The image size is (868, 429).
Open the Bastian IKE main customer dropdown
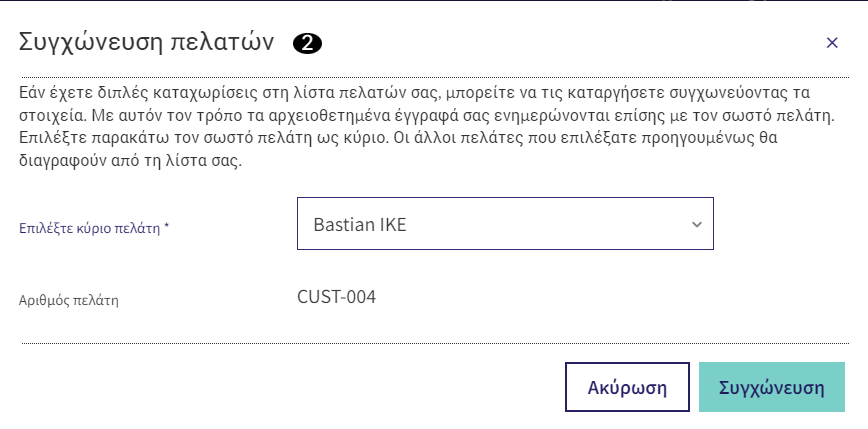(x=505, y=224)
